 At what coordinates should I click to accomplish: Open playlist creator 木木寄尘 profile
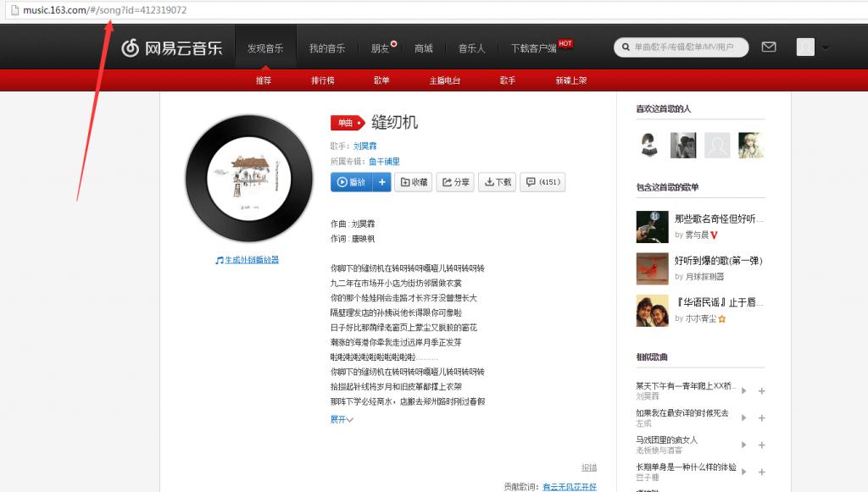point(701,318)
